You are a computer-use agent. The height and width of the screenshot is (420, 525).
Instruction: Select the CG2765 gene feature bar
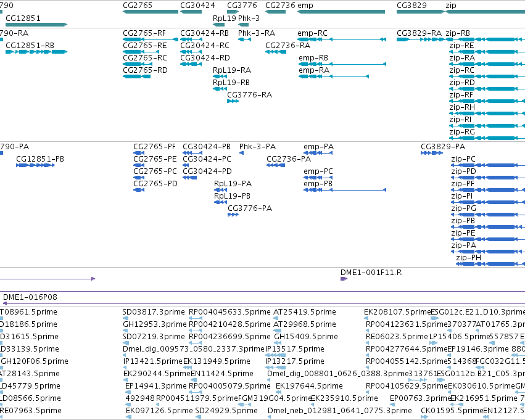[151, 12]
